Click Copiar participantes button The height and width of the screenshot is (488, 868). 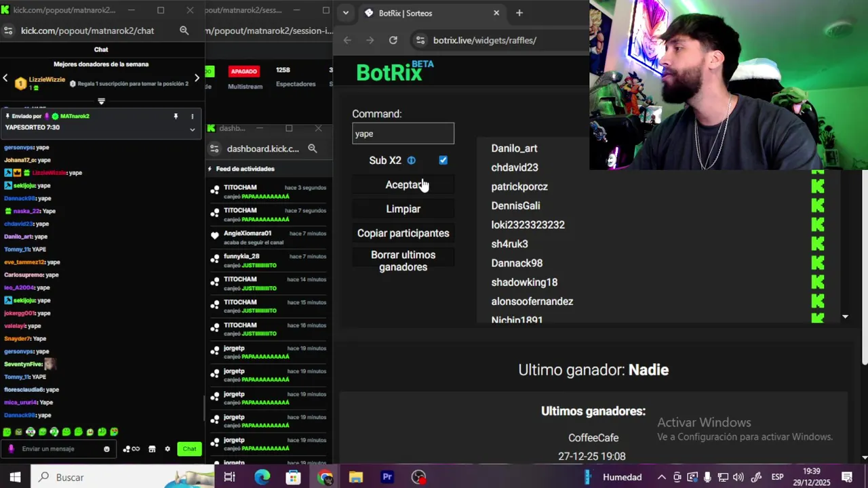click(403, 233)
